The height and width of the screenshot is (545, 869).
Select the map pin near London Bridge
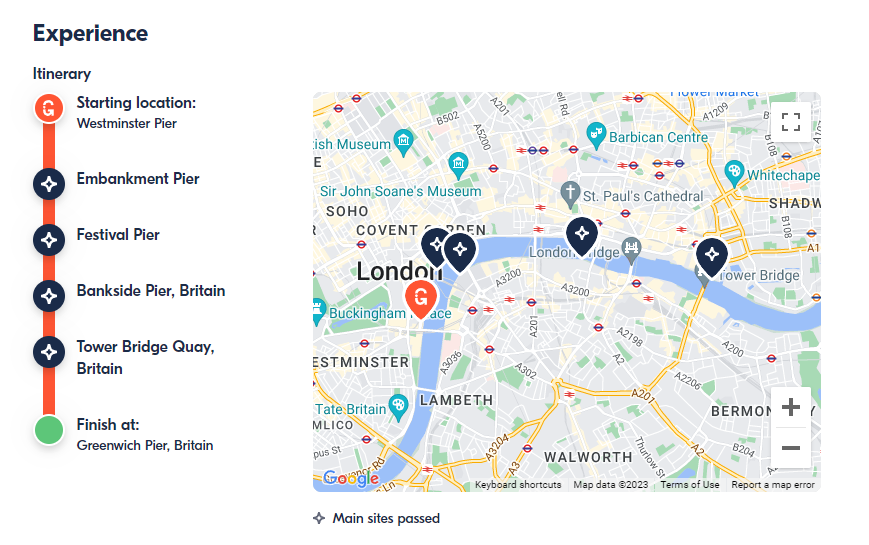(581, 236)
